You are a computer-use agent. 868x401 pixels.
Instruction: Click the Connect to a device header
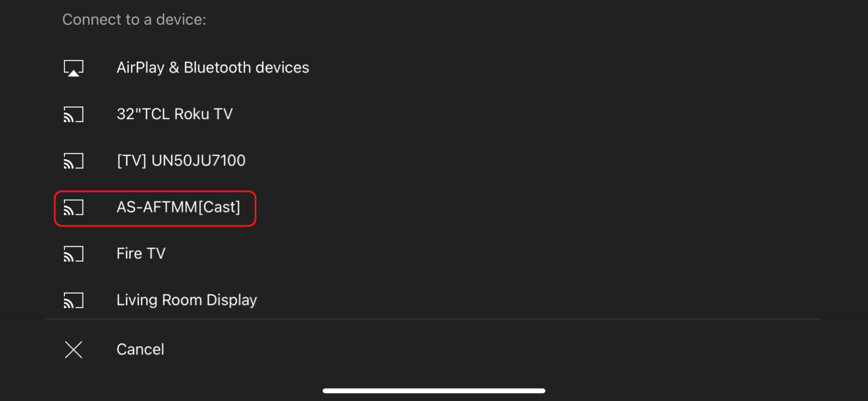point(134,19)
